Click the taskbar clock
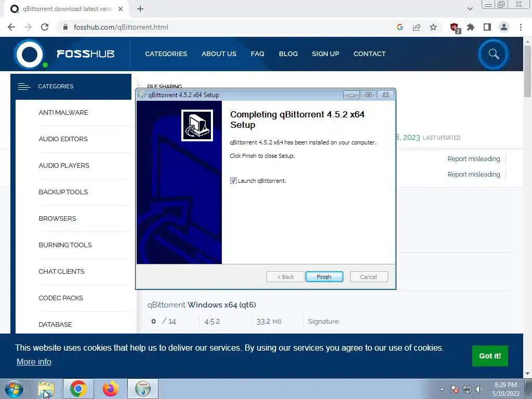 [x=506, y=389]
